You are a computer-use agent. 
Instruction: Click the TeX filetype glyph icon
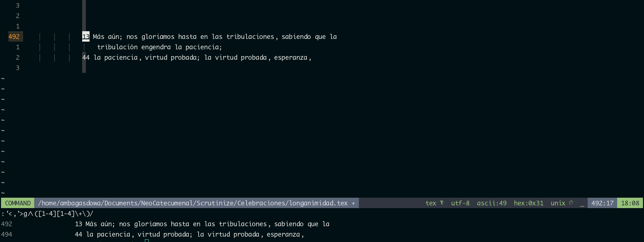442,203
